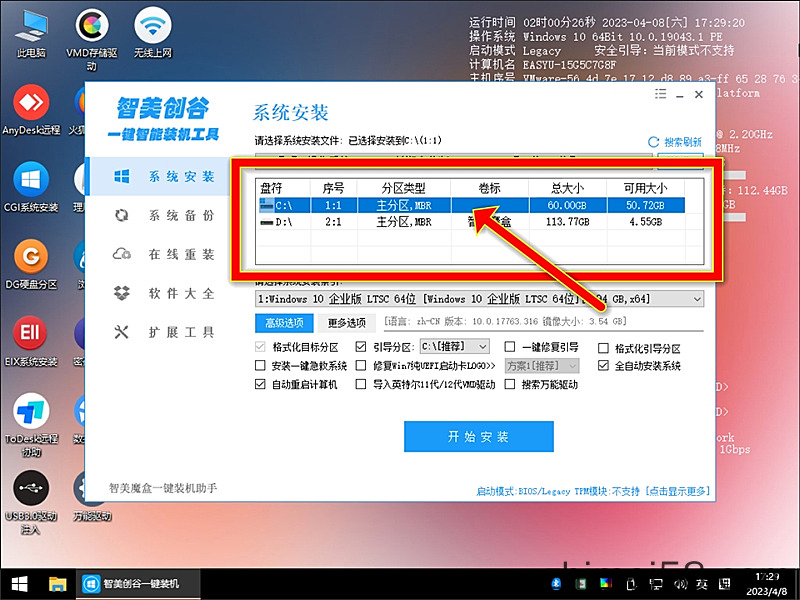
Task: Click the volume tray icon
Action: pyautogui.click(x=680, y=584)
